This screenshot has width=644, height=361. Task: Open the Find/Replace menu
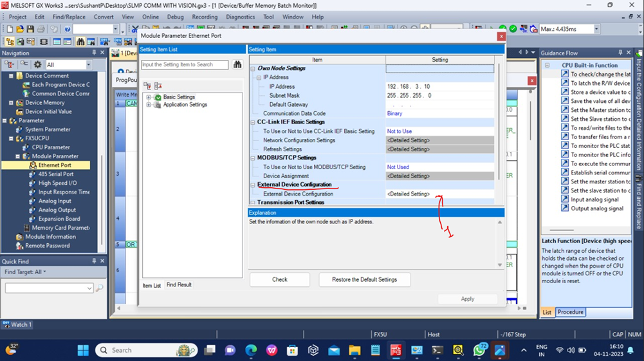pos(69,17)
